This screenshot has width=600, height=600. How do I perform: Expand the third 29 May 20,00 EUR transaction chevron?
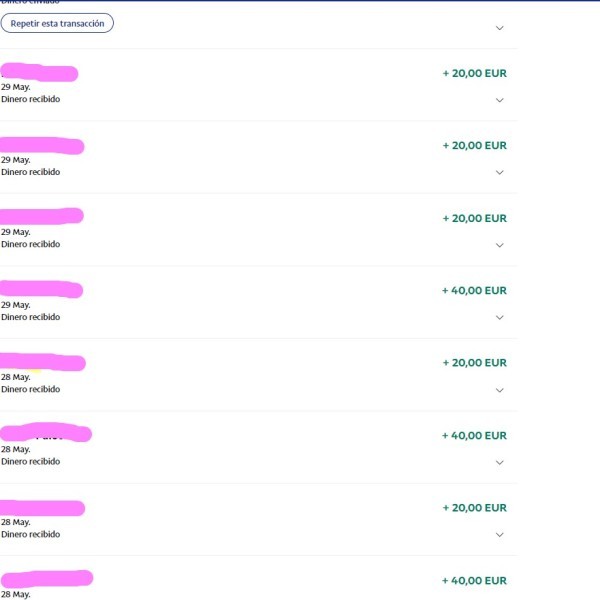click(x=499, y=245)
